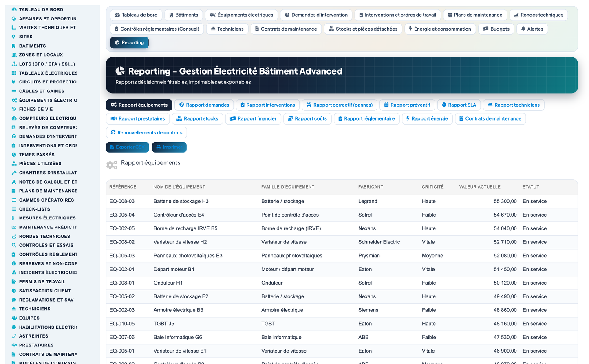Screen dimensions: 589x364
Task: Click the Alertes bell icon
Action: tap(523, 29)
